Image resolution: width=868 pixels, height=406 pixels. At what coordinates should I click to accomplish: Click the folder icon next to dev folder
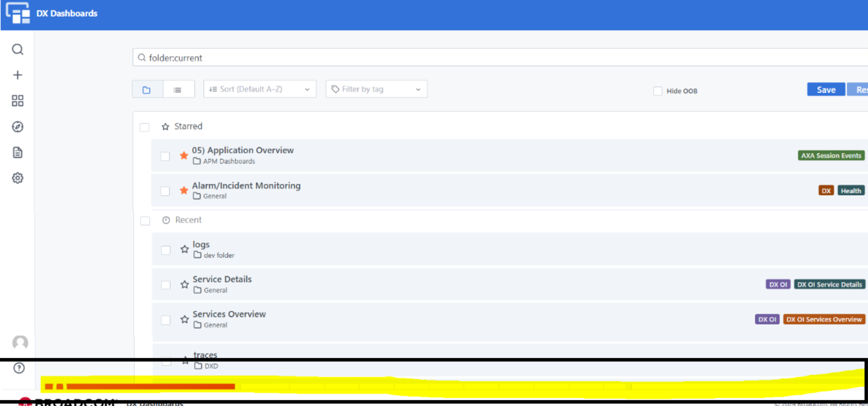click(197, 255)
